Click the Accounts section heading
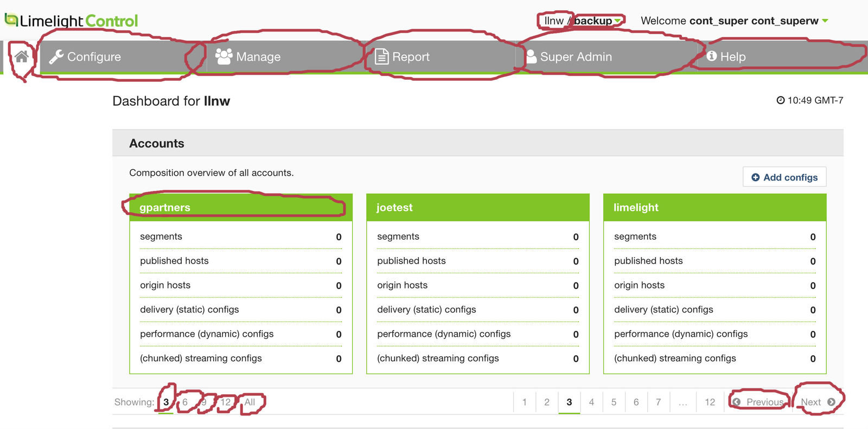This screenshot has width=868, height=429. pos(157,143)
